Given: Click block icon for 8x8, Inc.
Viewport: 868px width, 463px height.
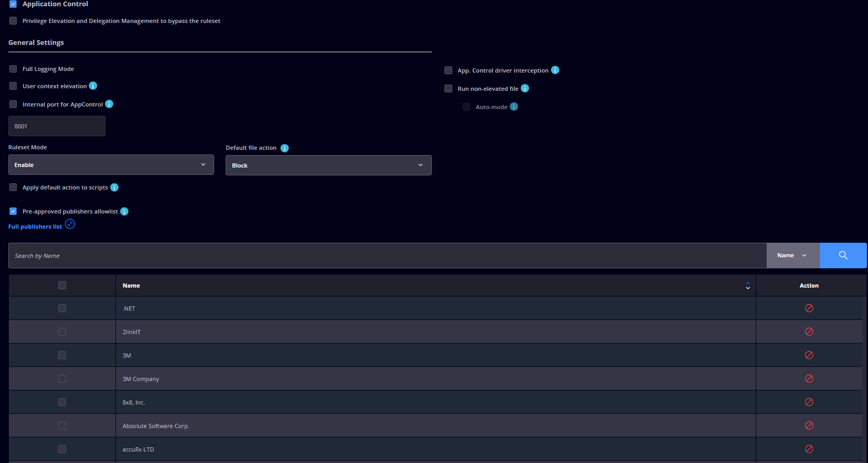Looking at the screenshot, I should click(x=809, y=402).
